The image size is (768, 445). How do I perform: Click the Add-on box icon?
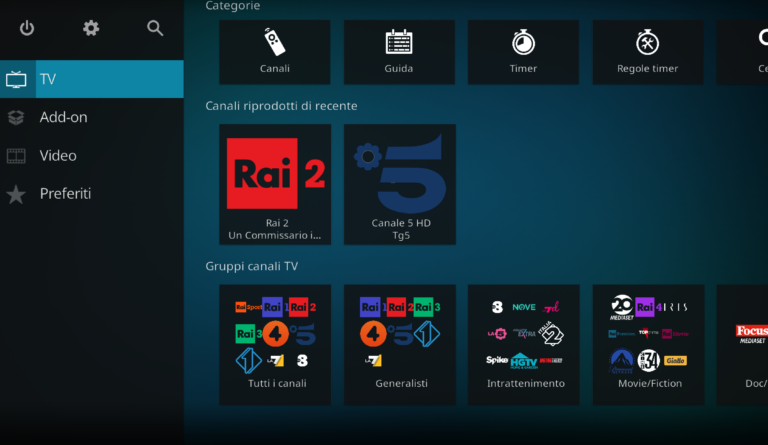[16, 117]
